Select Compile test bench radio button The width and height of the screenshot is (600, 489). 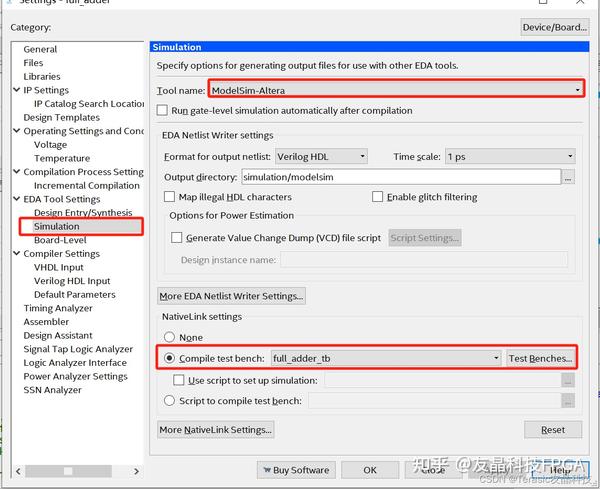coord(169,358)
